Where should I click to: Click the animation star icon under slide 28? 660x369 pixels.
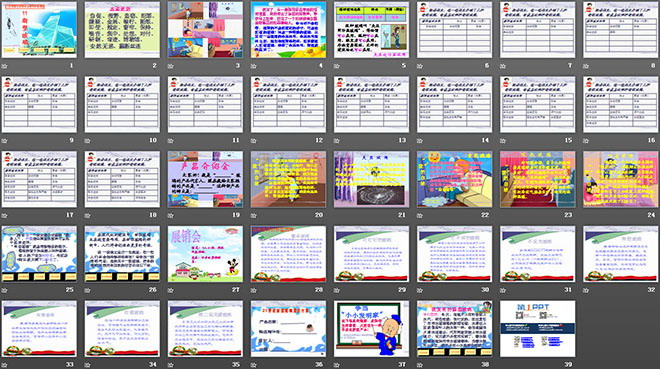254,290
